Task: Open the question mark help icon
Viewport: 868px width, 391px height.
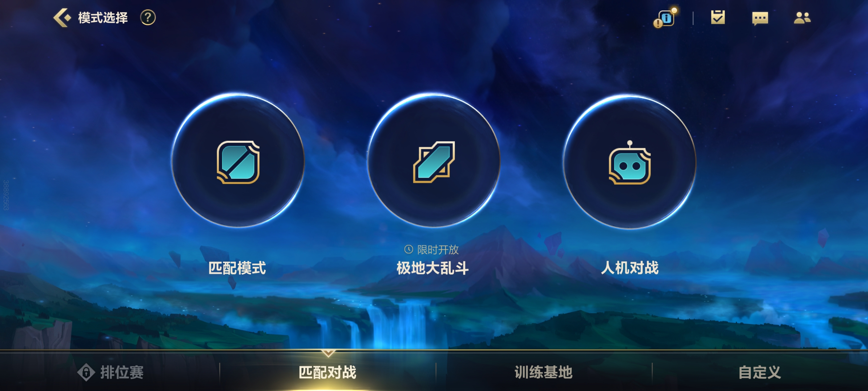Action: (148, 17)
